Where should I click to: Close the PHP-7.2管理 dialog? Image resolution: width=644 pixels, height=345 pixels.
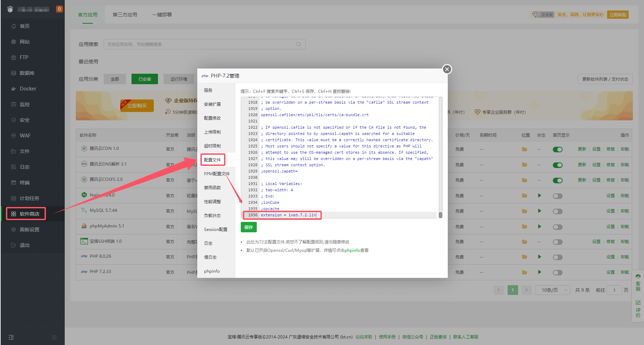(x=447, y=69)
